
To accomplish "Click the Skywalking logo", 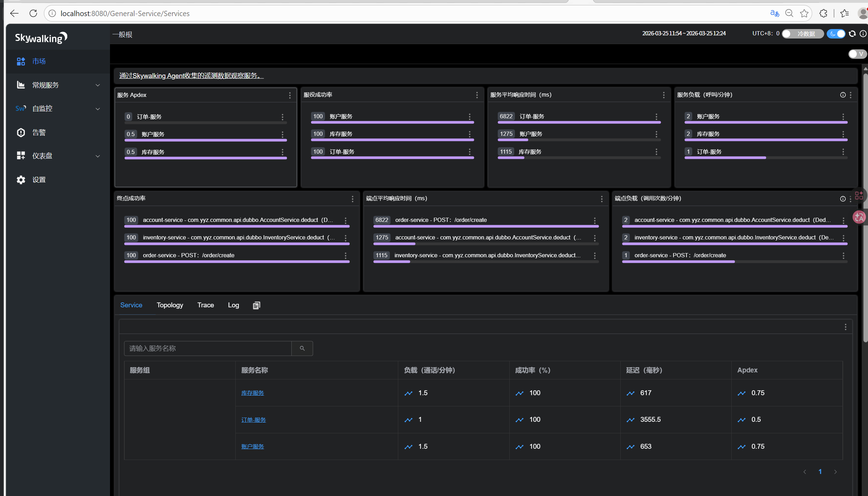I will tap(41, 37).
